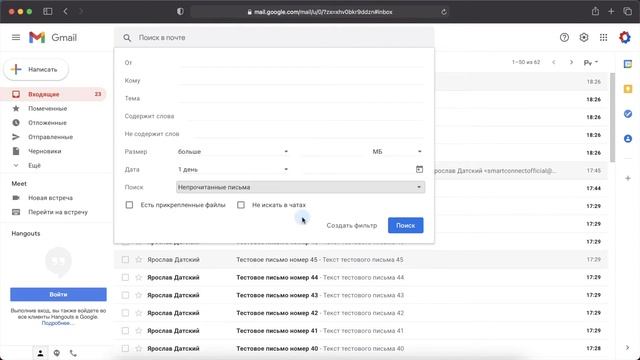Show Safari tab overview

[627, 11]
